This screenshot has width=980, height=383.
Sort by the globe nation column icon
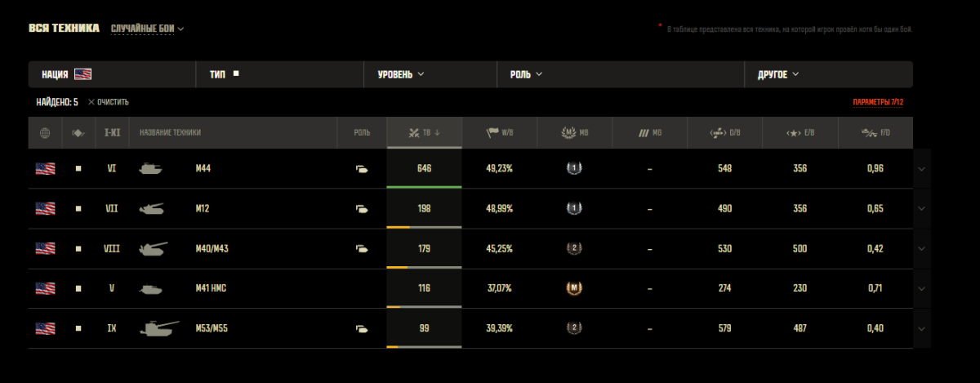(x=45, y=132)
